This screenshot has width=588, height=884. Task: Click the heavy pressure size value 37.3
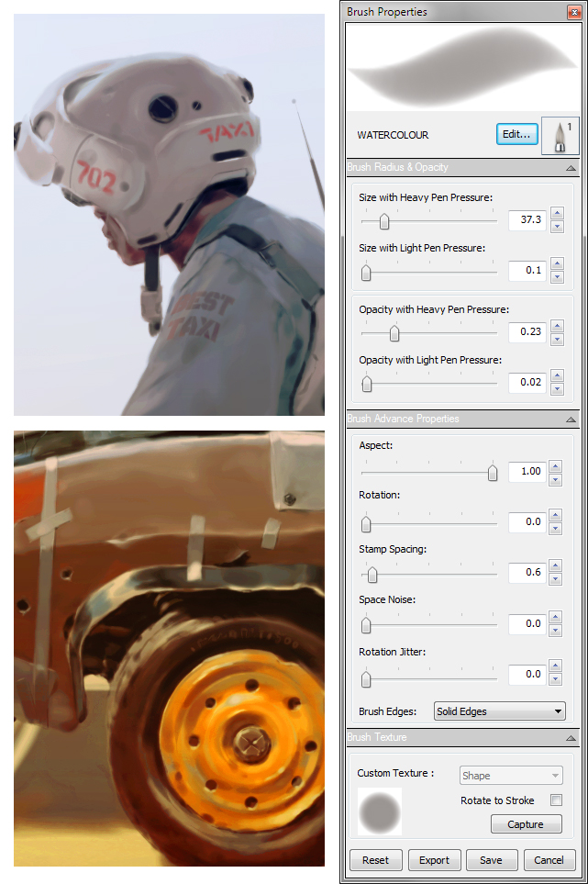527,220
